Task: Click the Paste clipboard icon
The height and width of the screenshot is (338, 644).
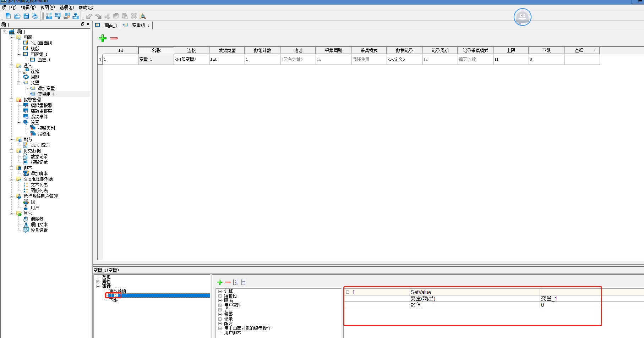Action: (x=125, y=16)
